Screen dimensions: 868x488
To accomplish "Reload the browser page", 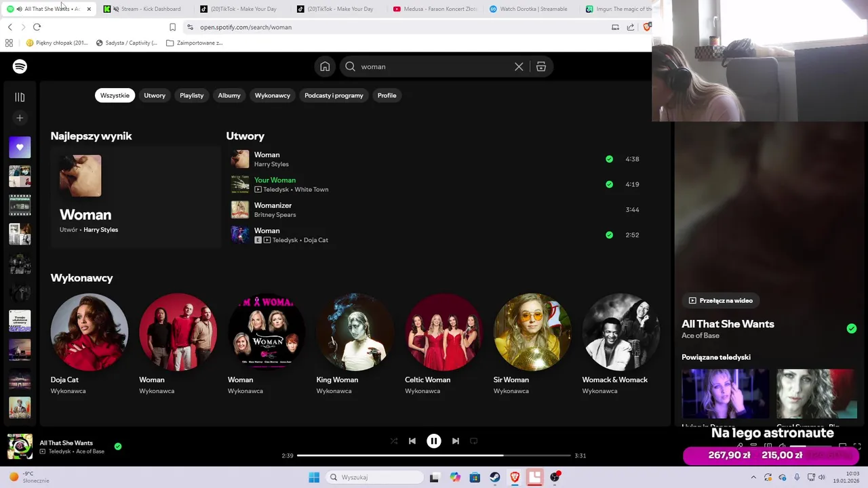I will pyautogui.click(x=37, y=27).
